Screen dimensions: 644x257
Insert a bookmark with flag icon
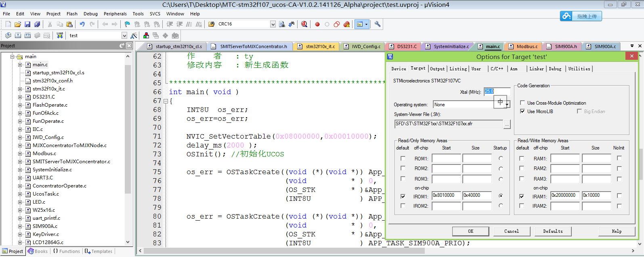coord(127,24)
